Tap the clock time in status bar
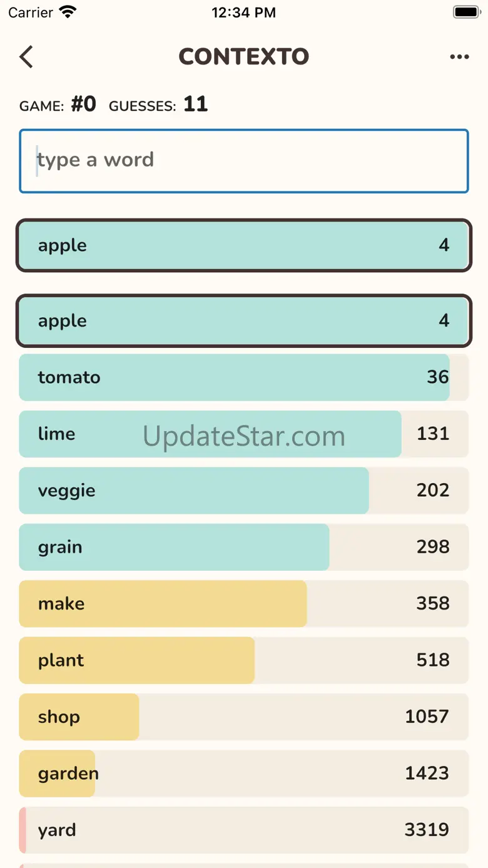The width and height of the screenshot is (488, 868). (243, 12)
